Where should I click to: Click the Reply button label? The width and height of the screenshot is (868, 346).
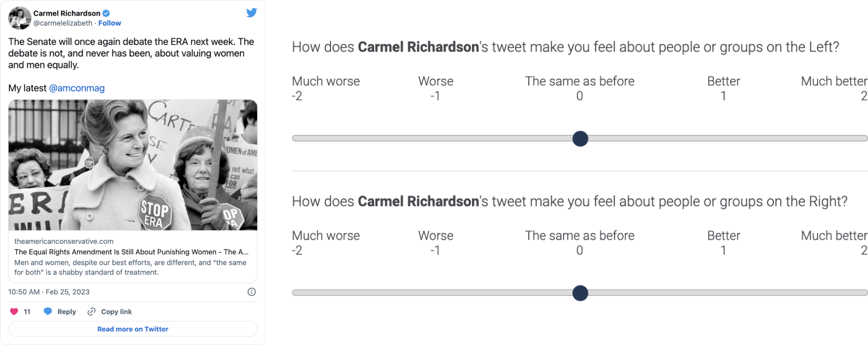click(67, 312)
